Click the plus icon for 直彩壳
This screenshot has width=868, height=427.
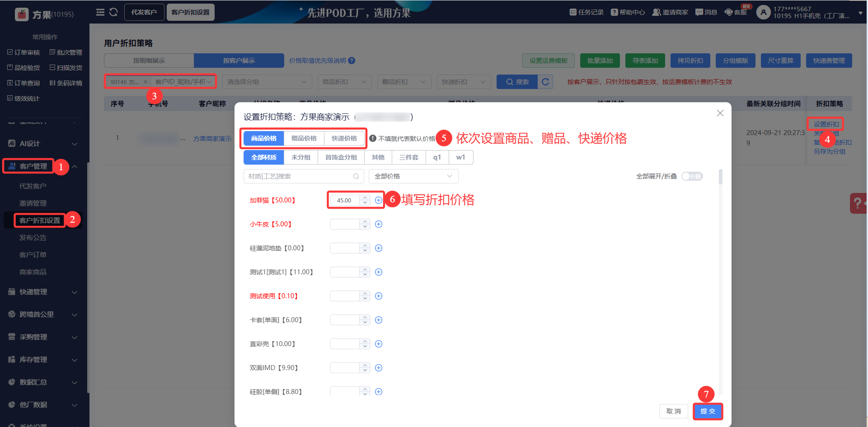pyautogui.click(x=379, y=344)
